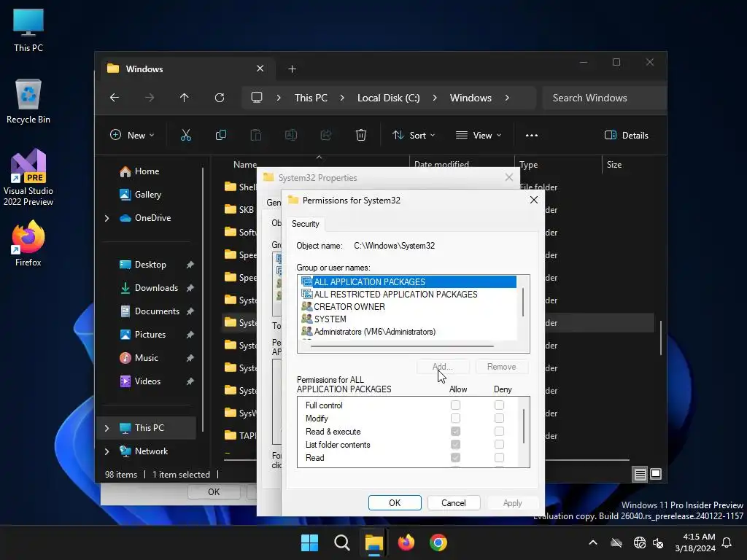Viewport: 747px width, 560px height.
Task: Toggle Allow for Read & execute
Action: (455, 432)
